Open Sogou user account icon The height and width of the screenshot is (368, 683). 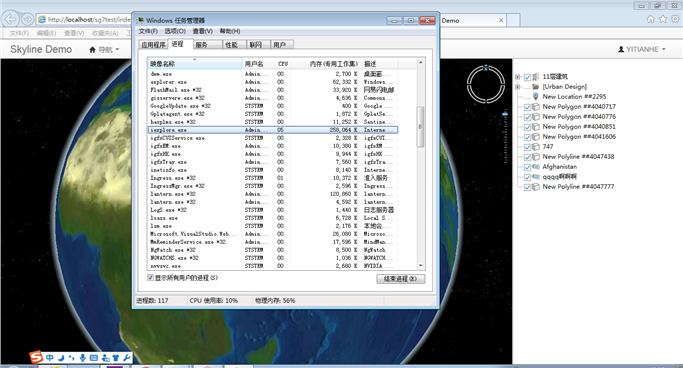coord(105,358)
